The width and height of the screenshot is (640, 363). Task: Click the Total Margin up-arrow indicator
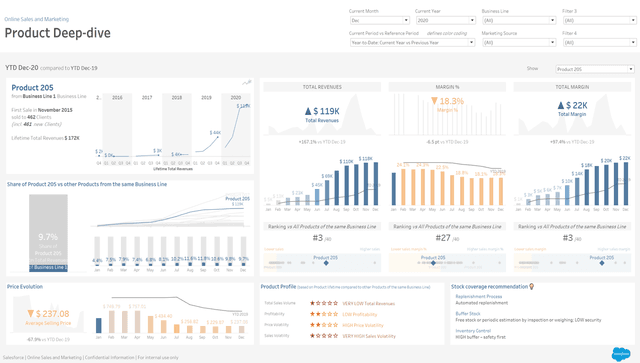(561, 105)
